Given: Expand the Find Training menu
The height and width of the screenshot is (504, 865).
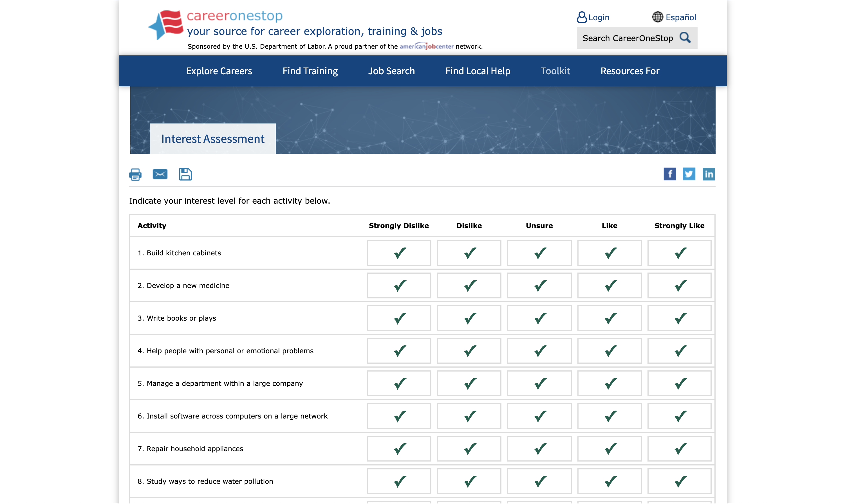Looking at the screenshot, I should coord(310,71).
